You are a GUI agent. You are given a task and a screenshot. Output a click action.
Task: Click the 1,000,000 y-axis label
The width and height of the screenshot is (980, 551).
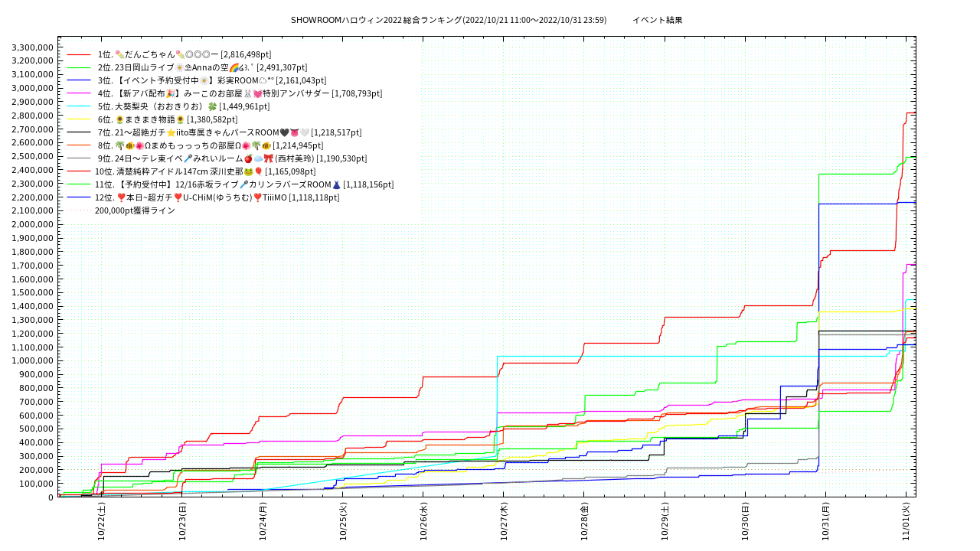(32, 360)
